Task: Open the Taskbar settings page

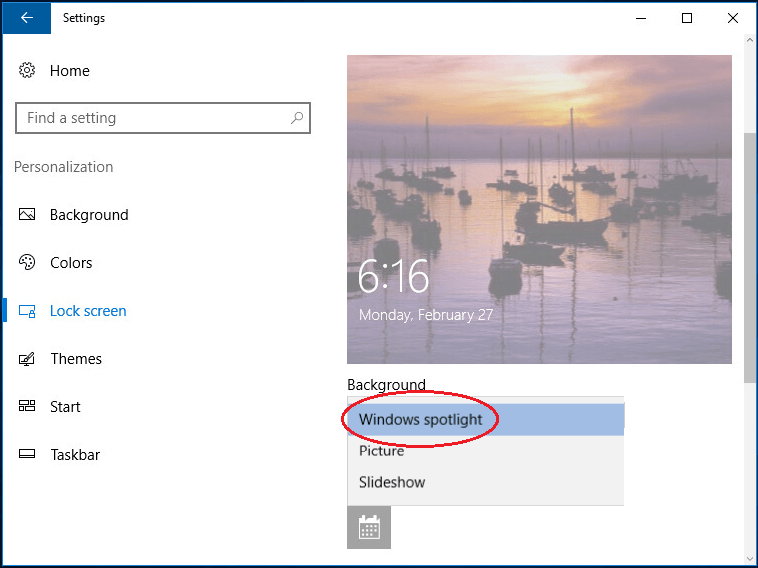Action: click(x=75, y=454)
